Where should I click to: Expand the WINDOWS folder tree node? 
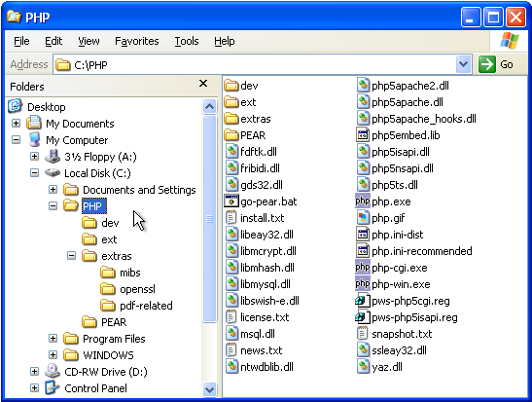[x=53, y=355]
